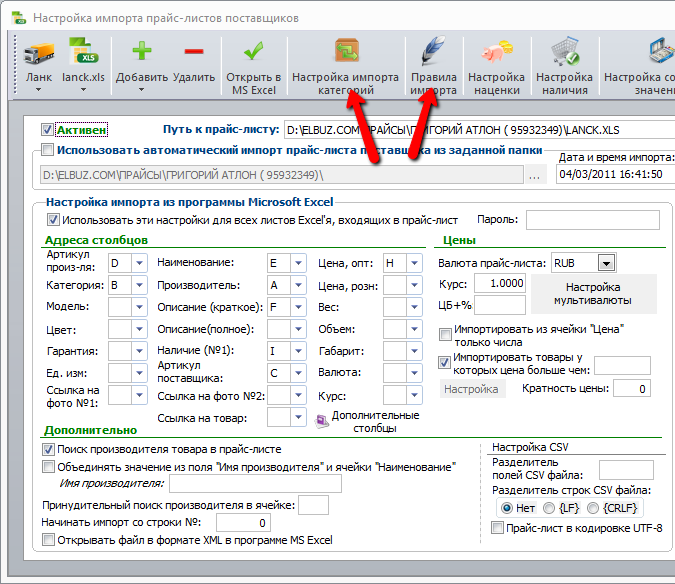675x584 pixels.
Task: Click the Пароль input field
Action: (593, 220)
